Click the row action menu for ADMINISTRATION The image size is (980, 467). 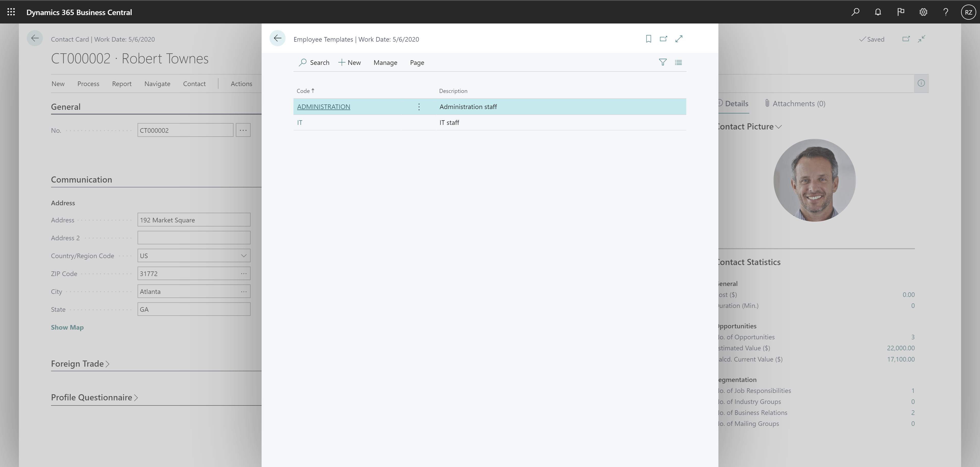tap(419, 106)
